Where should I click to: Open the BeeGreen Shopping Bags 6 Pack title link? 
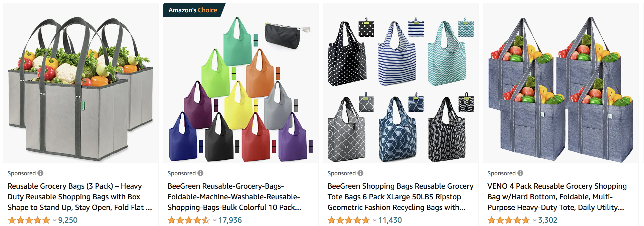(400, 197)
